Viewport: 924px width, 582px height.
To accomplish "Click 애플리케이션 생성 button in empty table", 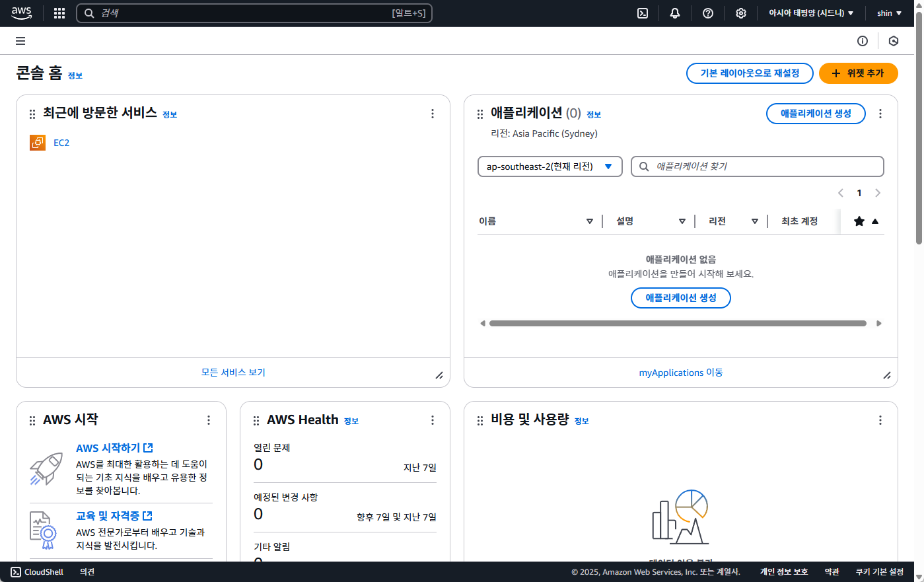I will click(681, 298).
